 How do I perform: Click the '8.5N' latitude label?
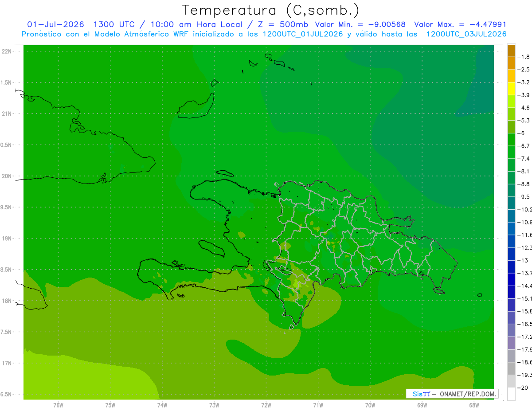(7, 270)
